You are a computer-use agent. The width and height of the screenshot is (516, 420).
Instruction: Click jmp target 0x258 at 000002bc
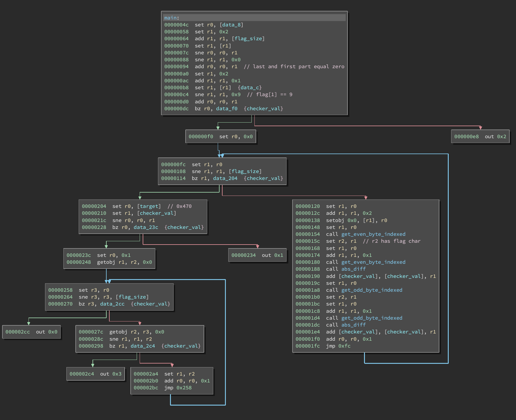pos(184,388)
